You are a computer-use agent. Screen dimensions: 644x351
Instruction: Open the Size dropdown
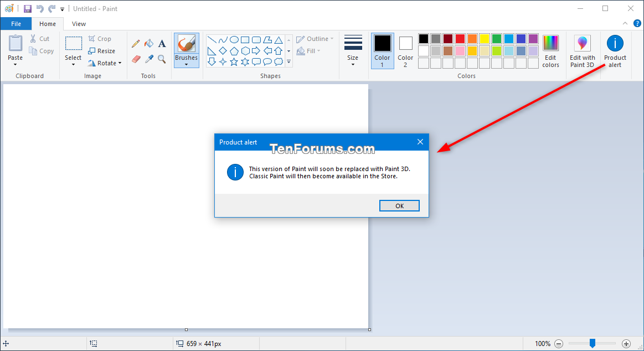353,51
